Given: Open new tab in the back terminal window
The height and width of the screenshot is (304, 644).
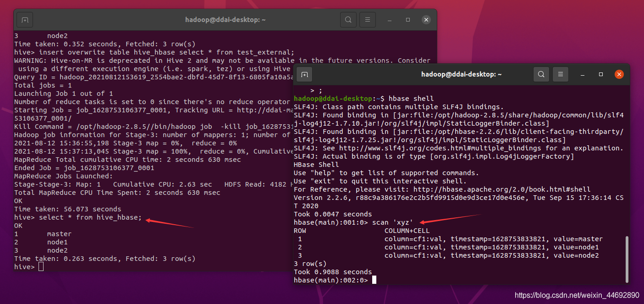Looking at the screenshot, I should click(x=25, y=20).
